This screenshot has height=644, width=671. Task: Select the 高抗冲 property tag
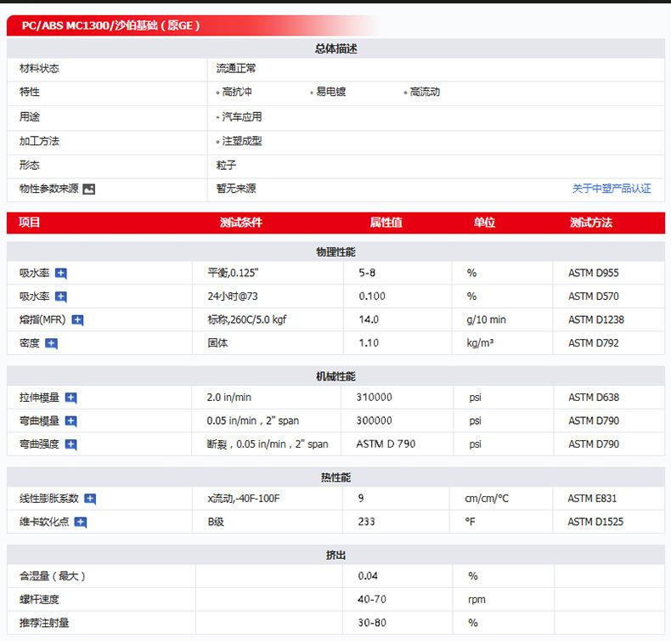tap(237, 92)
